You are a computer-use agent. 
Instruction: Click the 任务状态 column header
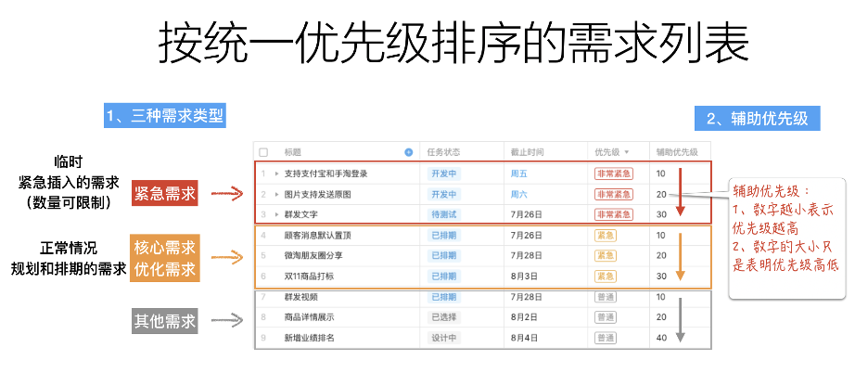(x=443, y=152)
